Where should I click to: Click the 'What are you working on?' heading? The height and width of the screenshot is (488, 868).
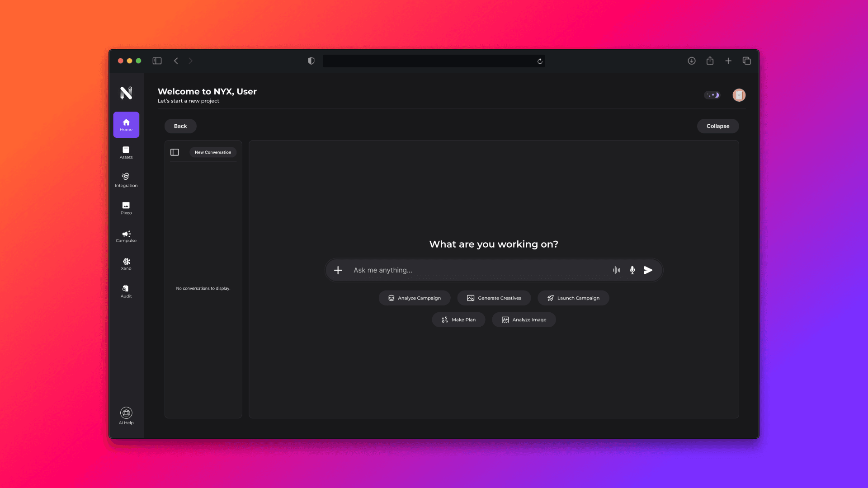pos(494,244)
